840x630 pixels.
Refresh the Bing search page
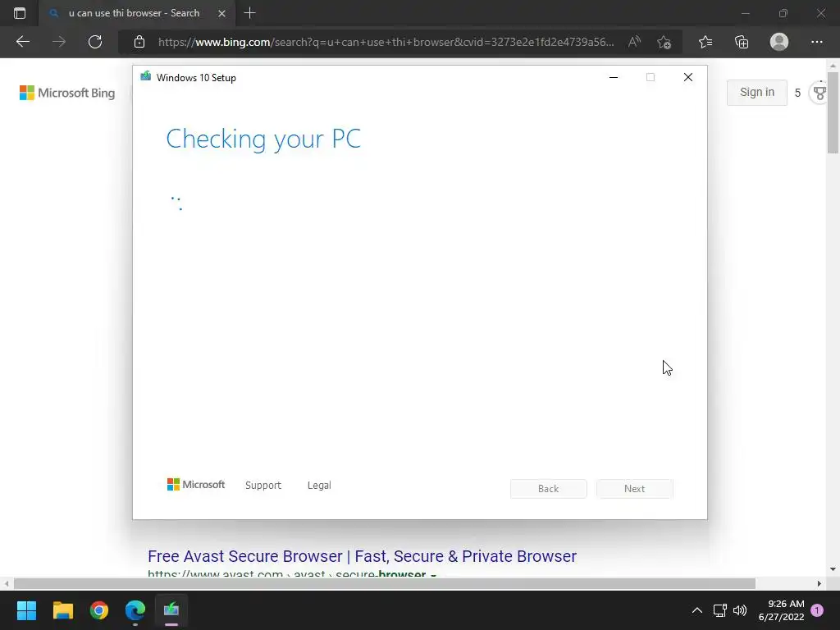pyautogui.click(x=95, y=42)
